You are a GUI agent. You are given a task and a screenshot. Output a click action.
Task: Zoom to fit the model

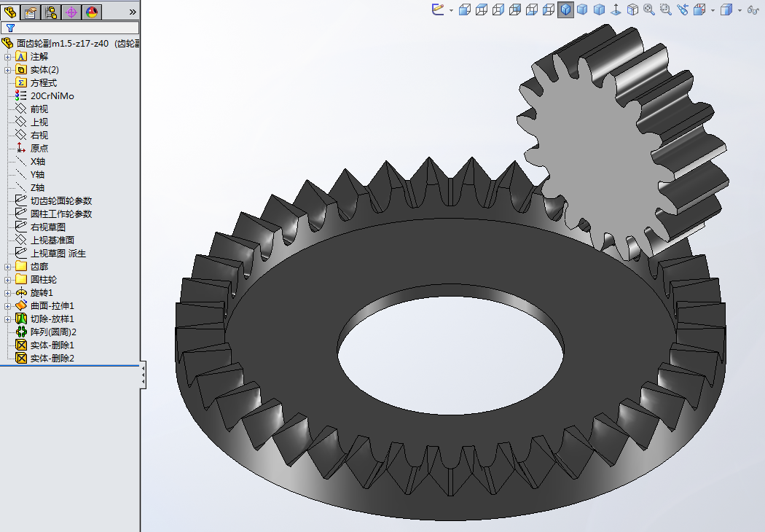tap(649, 9)
